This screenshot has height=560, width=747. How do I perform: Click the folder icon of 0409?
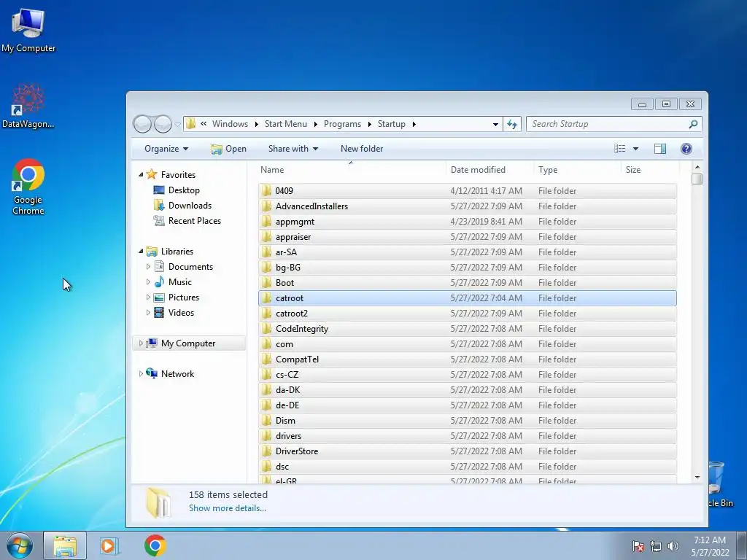[x=267, y=191]
